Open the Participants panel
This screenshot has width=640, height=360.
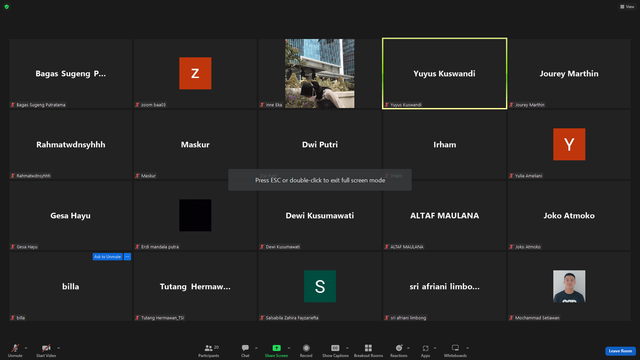click(x=209, y=350)
